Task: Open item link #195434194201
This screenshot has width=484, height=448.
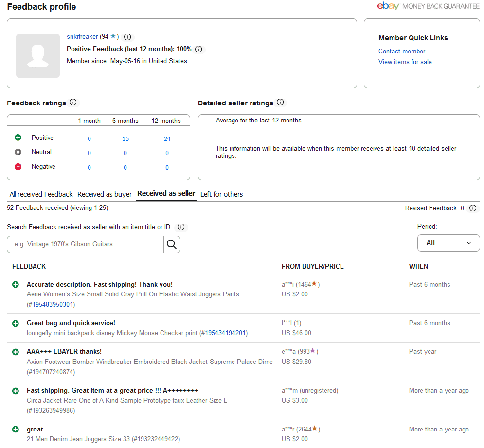Action: 225,333
